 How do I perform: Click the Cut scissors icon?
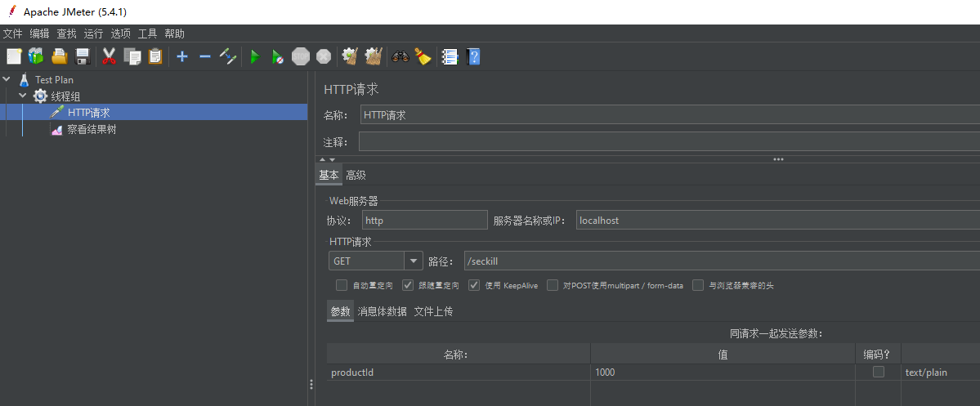tap(110, 57)
